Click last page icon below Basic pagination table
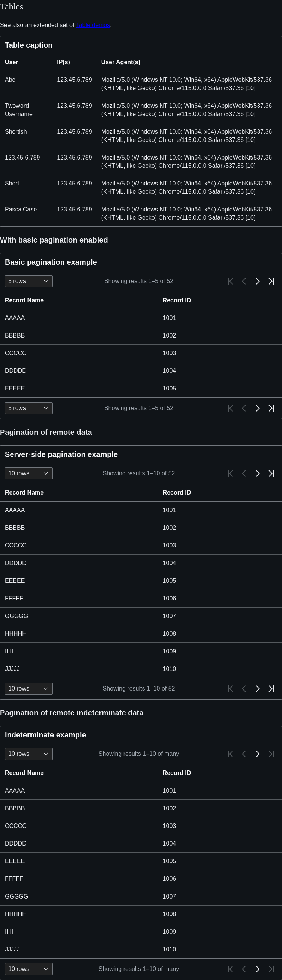 click(271, 408)
